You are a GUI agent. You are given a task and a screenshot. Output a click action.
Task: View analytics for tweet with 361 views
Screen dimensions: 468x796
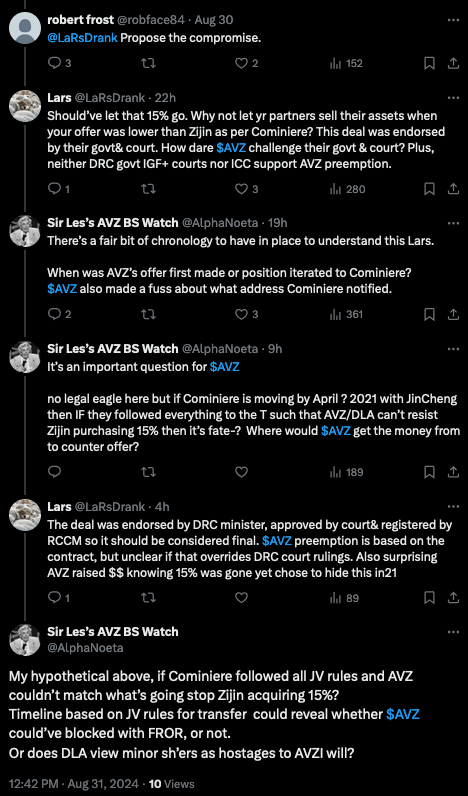[x=347, y=315]
